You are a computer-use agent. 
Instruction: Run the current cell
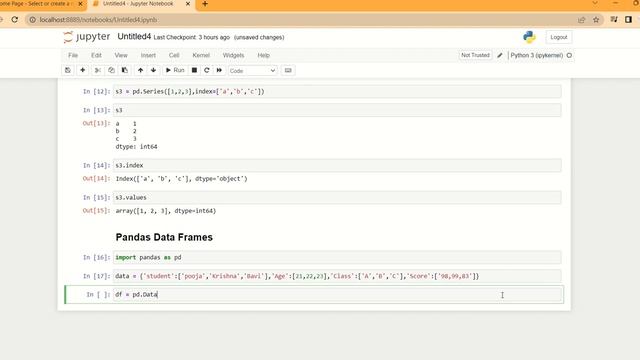pyautogui.click(x=175, y=70)
